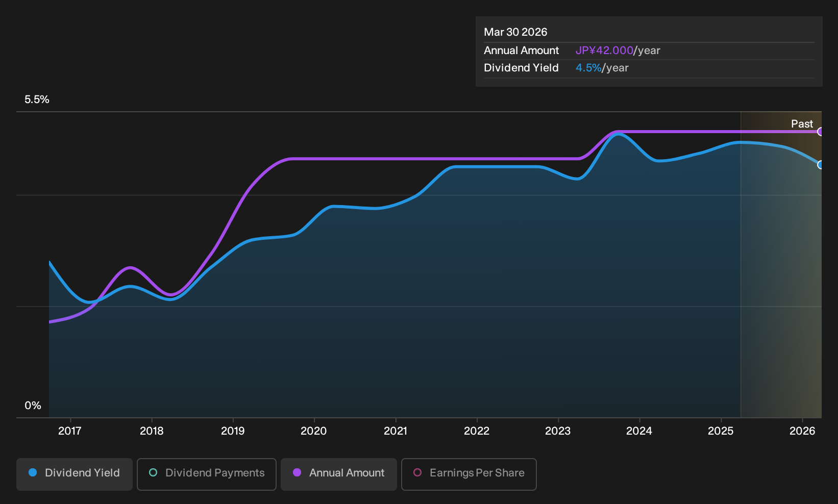This screenshot has width=838, height=504.
Task: Select the blue Dividend Yield endpoint marker
Action: (820, 165)
